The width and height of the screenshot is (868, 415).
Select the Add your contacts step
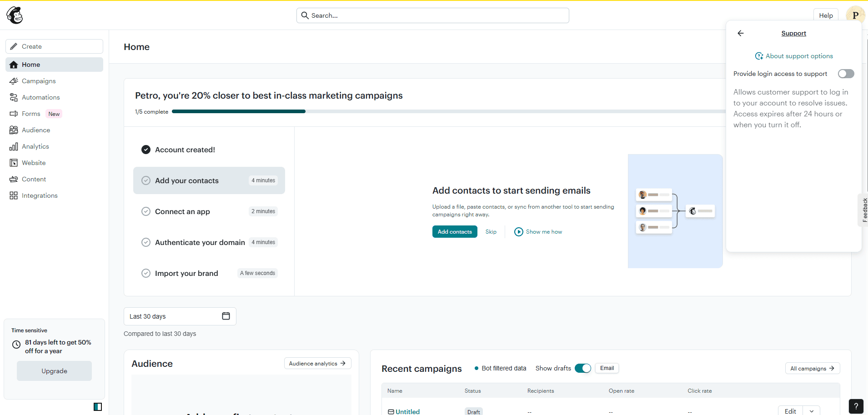tap(209, 180)
